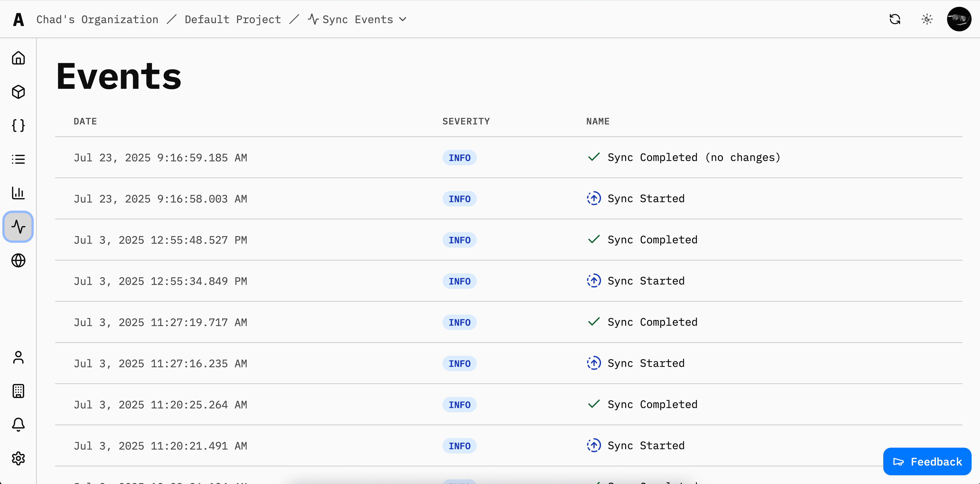Click INFO badge on 12:55:48.527 PM row
The width and height of the screenshot is (980, 484).
(459, 240)
